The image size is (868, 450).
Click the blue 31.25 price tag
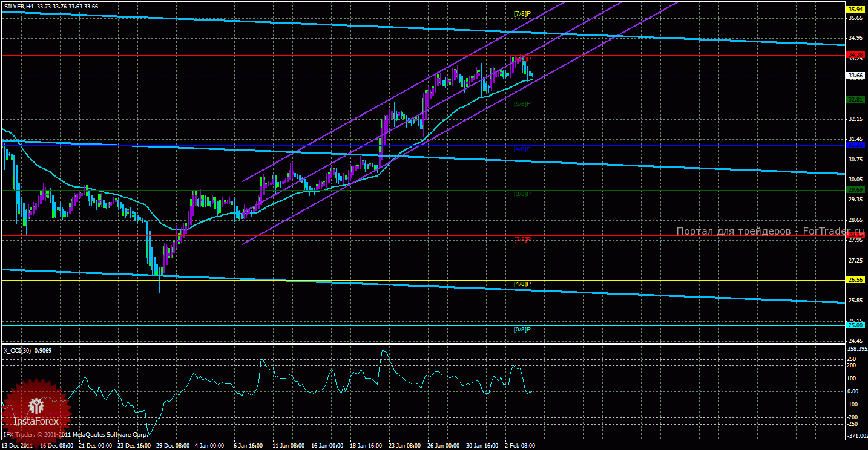(x=855, y=145)
